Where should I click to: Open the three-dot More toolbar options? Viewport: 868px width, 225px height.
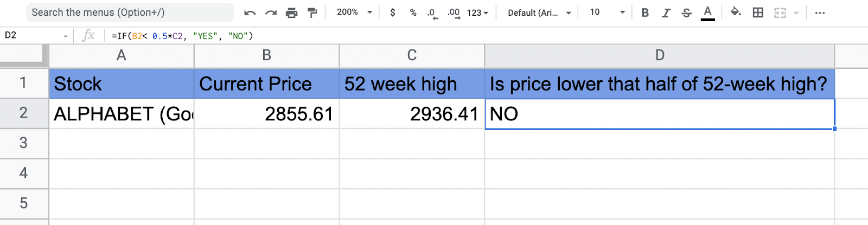pyautogui.click(x=820, y=13)
